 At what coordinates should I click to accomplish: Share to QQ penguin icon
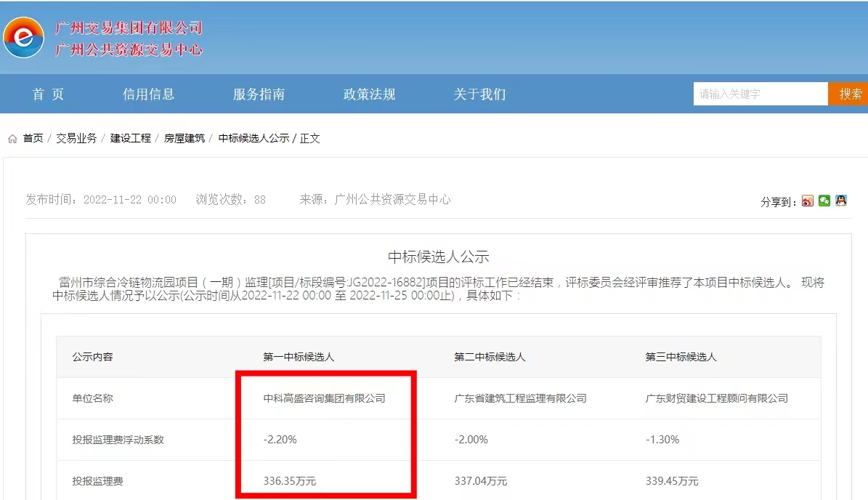(841, 201)
